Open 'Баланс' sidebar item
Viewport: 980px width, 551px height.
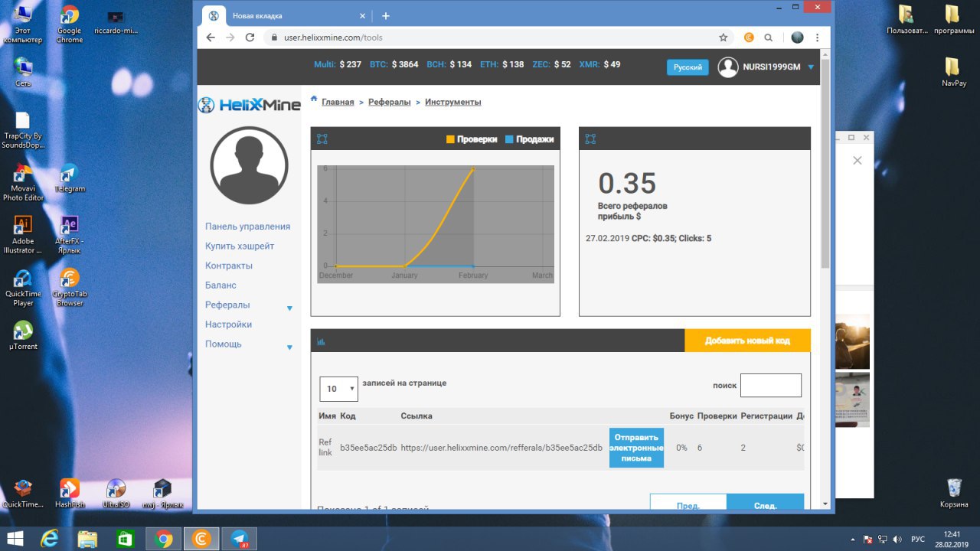(221, 285)
